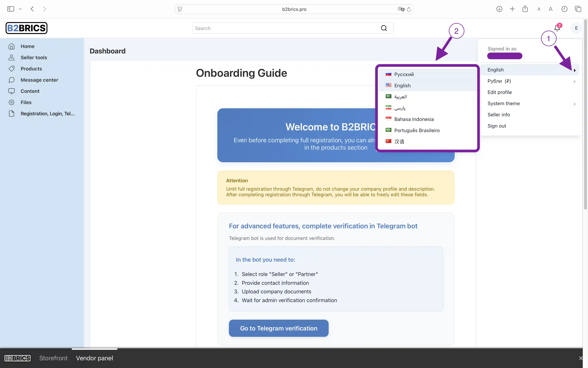Click the magnifier search icon
588x368 pixels.
[x=384, y=28]
